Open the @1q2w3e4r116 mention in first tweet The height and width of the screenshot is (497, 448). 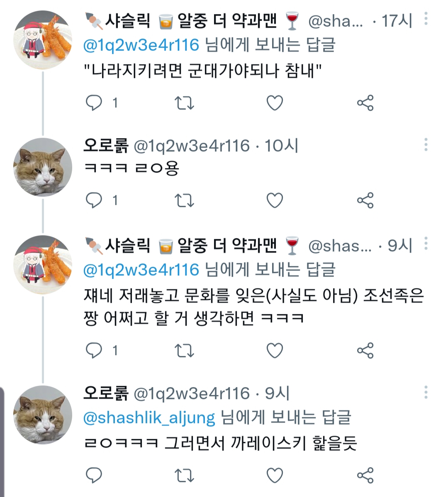[141, 45]
